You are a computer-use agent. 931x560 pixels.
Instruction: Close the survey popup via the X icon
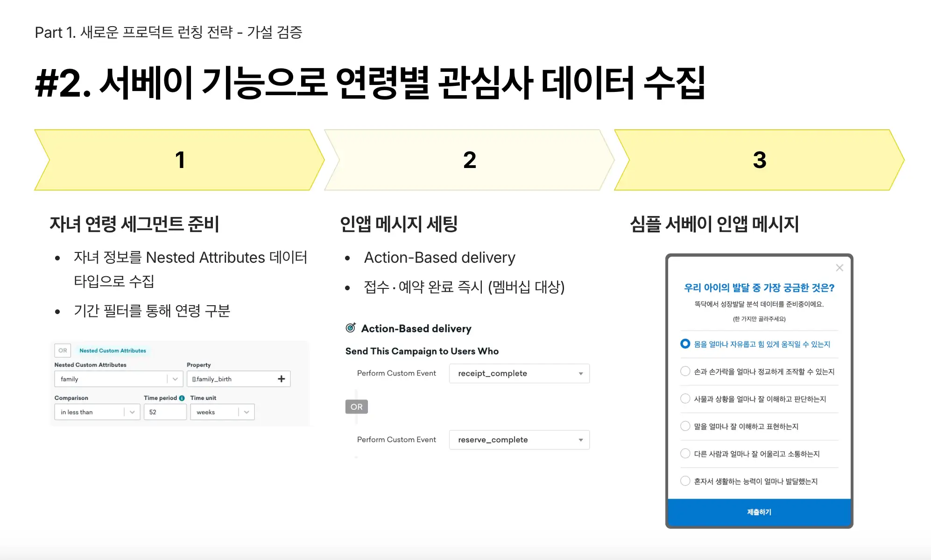coord(839,267)
